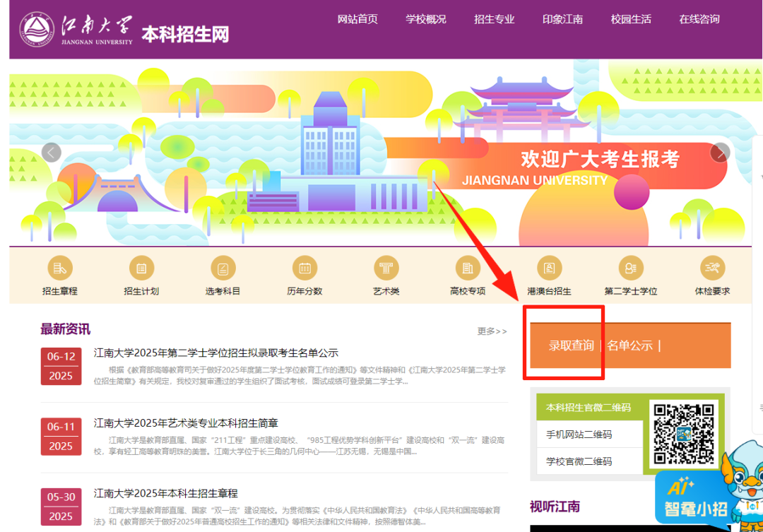763x532 pixels.
Task: Open the 网站首页 menu item
Action: tap(358, 19)
